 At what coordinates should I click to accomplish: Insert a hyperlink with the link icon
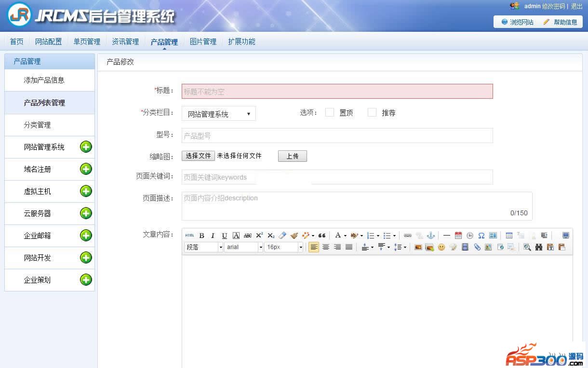point(408,236)
